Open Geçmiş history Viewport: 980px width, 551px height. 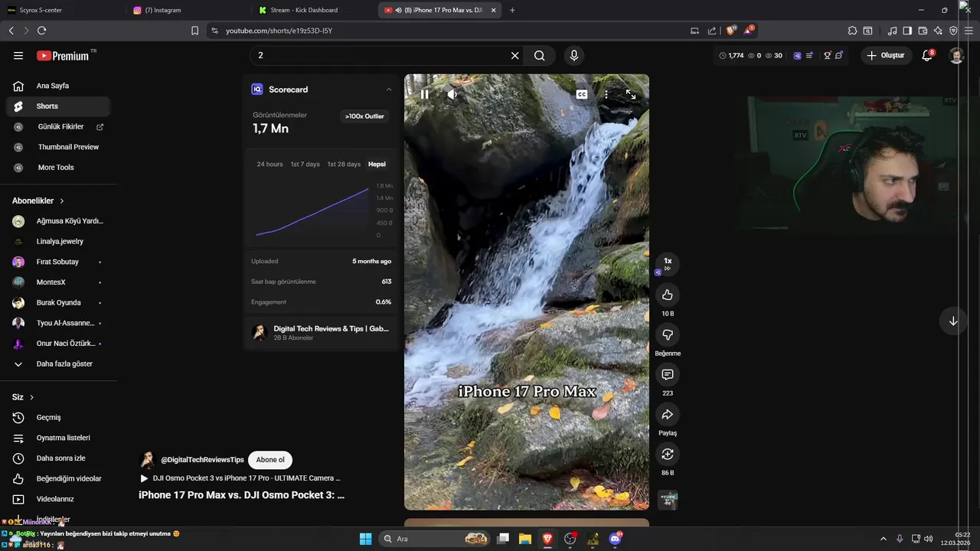[x=58, y=418]
